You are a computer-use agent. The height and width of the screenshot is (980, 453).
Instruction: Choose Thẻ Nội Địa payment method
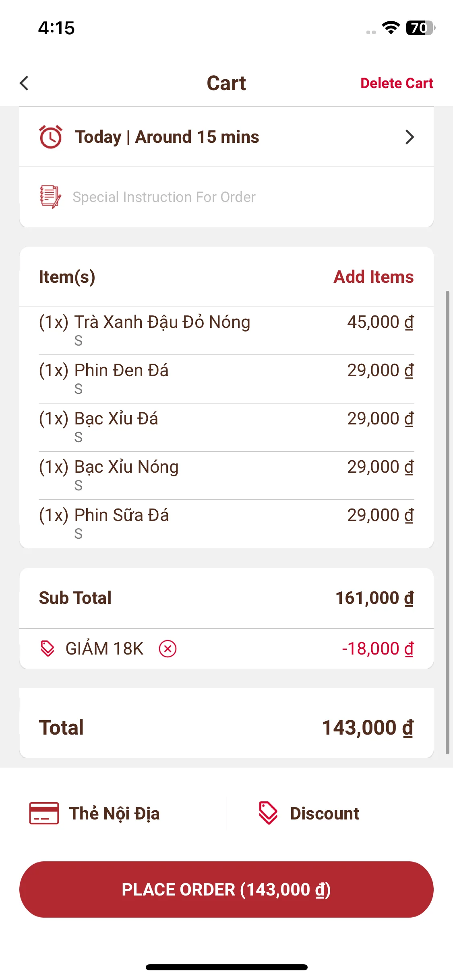[x=114, y=813]
